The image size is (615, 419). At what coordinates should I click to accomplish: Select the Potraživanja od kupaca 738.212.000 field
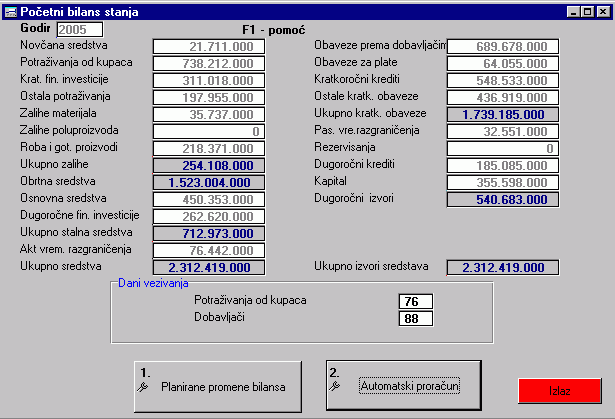click(209, 63)
